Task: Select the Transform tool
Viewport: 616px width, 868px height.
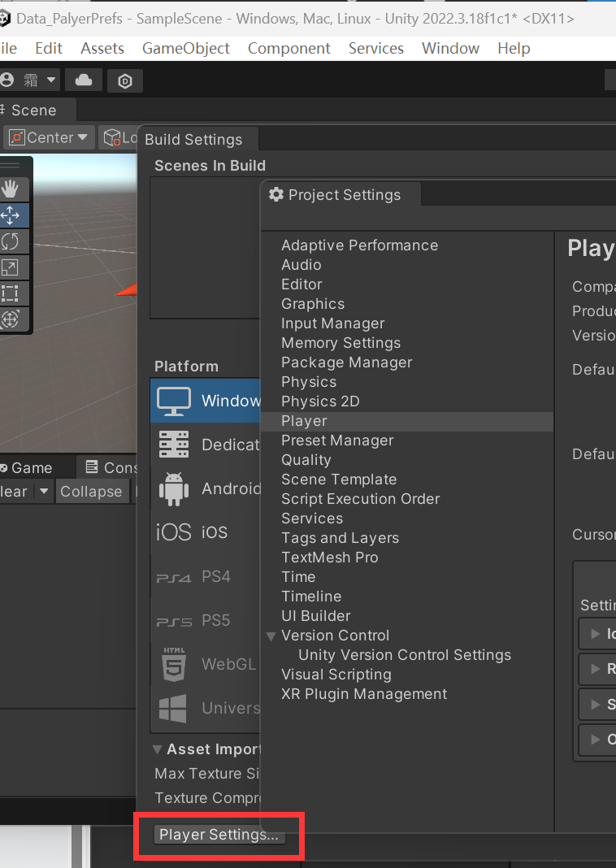Action: pos(11,319)
